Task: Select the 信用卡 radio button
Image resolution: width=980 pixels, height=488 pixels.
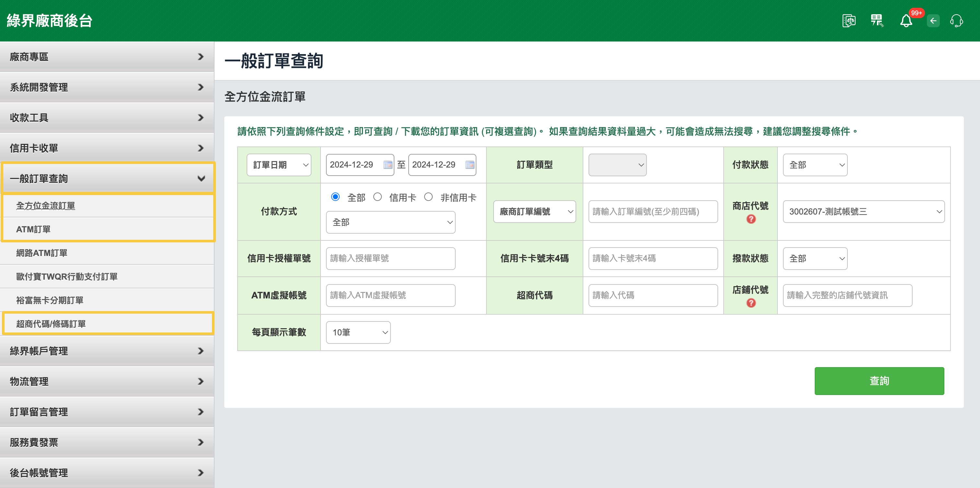Action: tap(378, 197)
